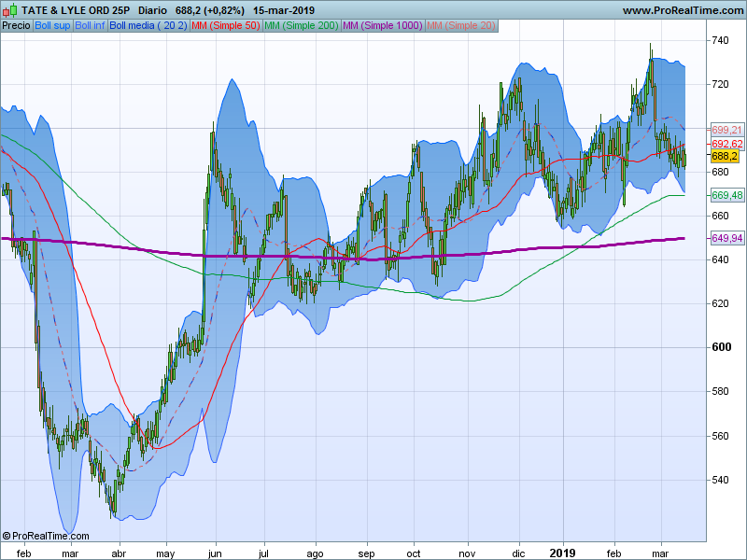Click the yellow 688,2 current price label
Viewport: 747px width, 560px height.
(x=725, y=156)
